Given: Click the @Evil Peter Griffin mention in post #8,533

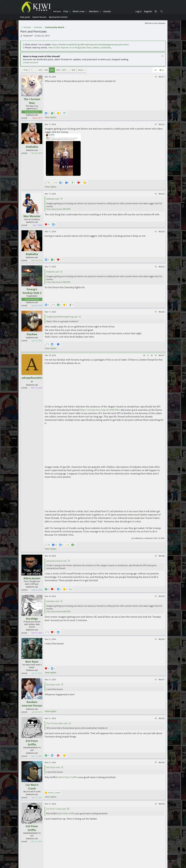Looking at the screenshot, I should point(68,777).
